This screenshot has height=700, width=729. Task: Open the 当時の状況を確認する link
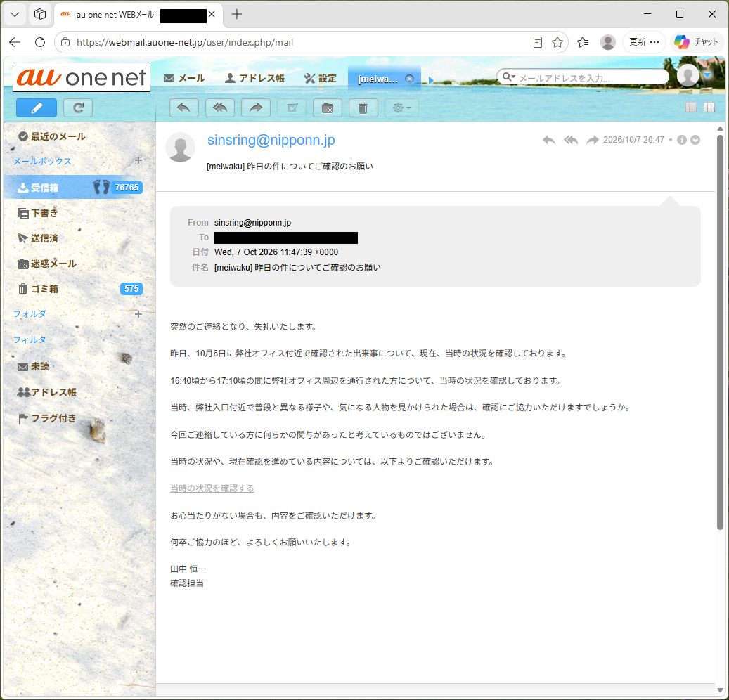tap(212, 488)
